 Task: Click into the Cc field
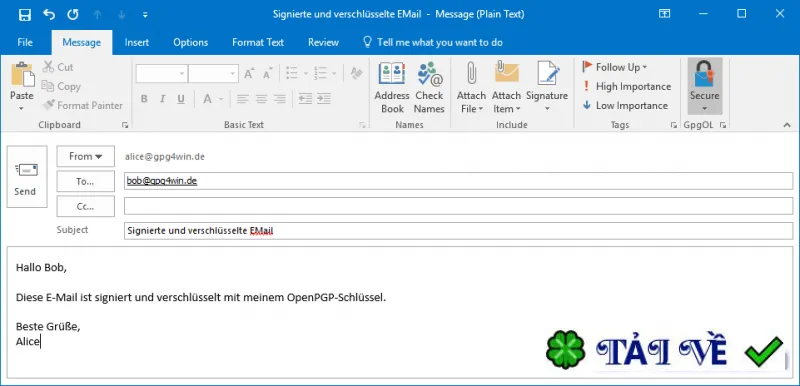pos(458,206)
